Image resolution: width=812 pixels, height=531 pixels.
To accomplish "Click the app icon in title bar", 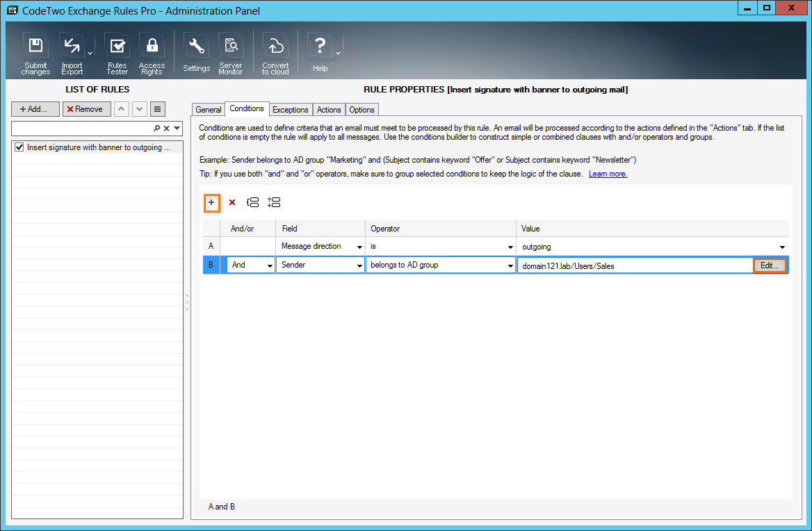I will [x=13, y=10].
